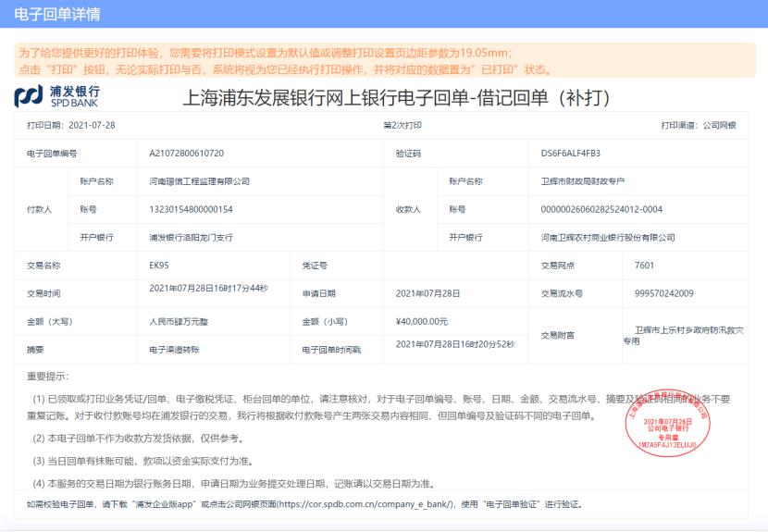Select payer name 河南璟信工程监理有限公司

pyautogui.click(x=199, y=181)
